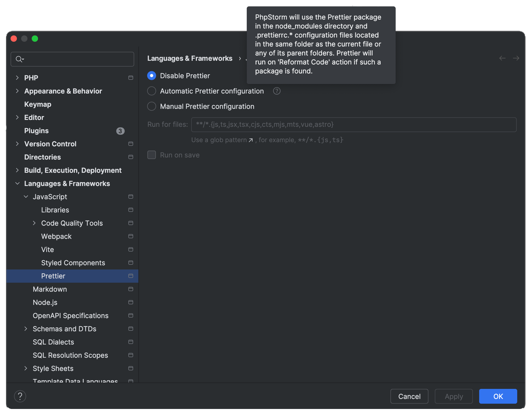Click the forward navigation arrow in settings header
The image size is (532, 419).
(516, 58)
